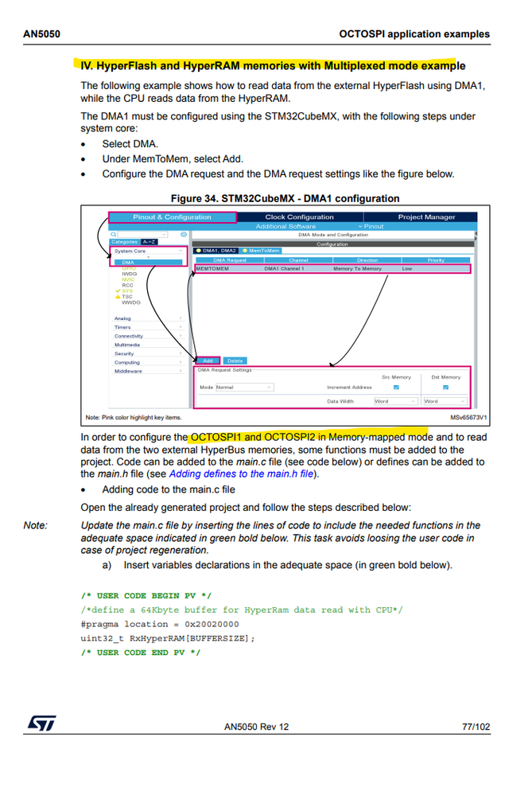Click the search magnifier icon in the categories panel
This screenshot has height=795, width=532.
(x=114, y=234)
